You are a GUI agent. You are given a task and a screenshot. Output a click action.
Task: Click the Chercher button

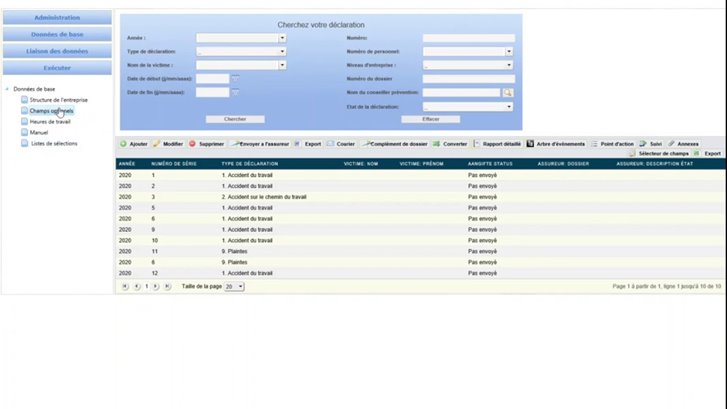pyautogui.click(x=235, y=119)
